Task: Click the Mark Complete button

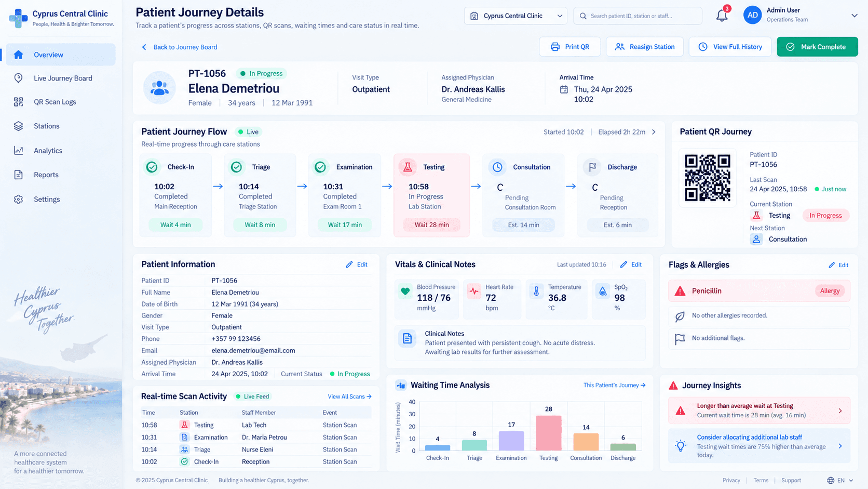Action: click(817, 47)
